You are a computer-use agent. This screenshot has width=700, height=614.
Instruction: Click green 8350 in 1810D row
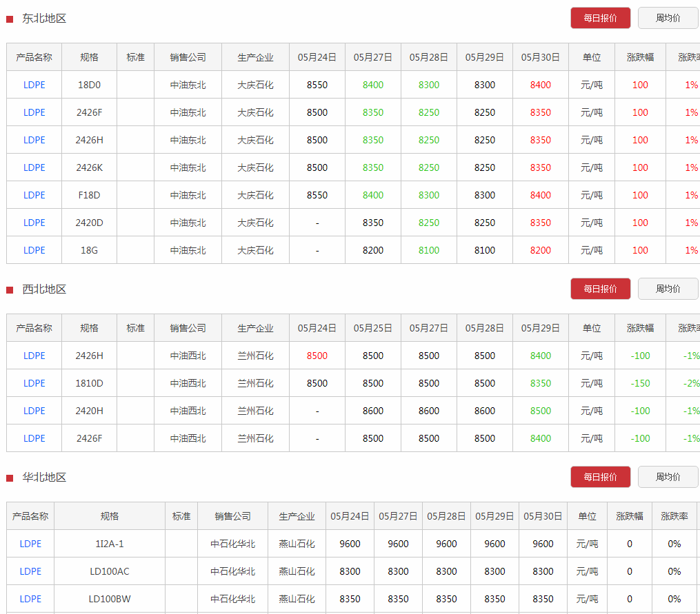pos(540,384)
